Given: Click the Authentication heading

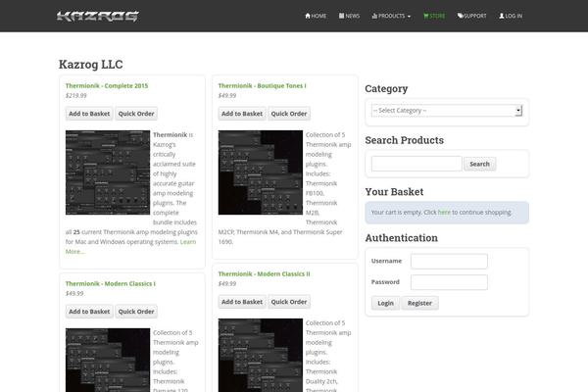Looking at the screenshot, I should (x=401, y=238).
